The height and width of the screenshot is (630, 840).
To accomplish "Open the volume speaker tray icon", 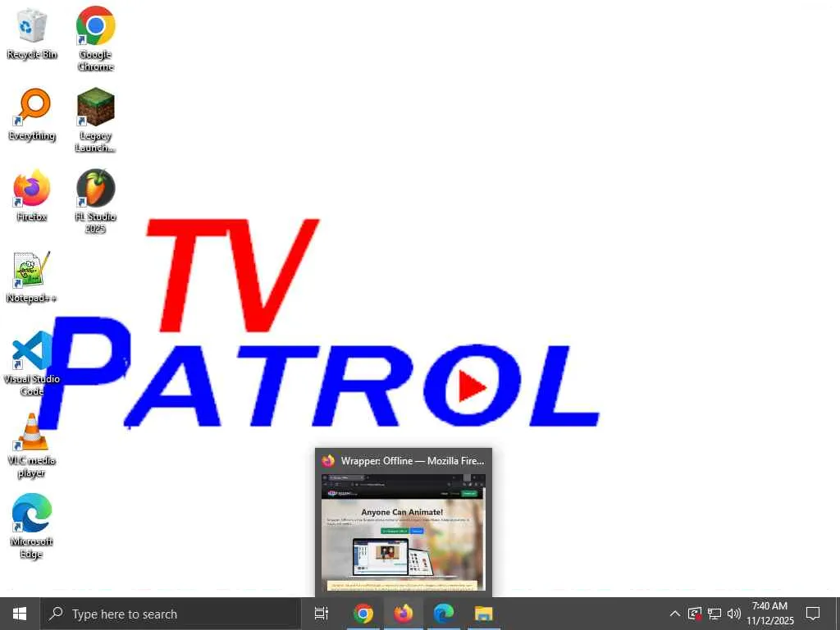I will [734, 614].
